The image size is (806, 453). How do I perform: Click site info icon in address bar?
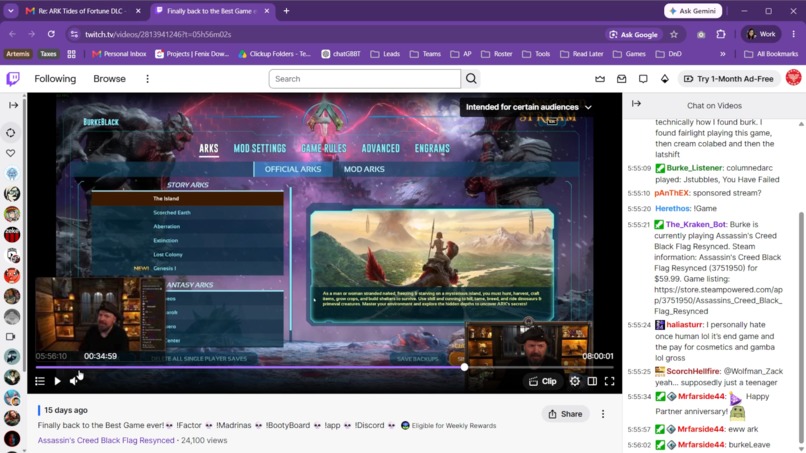[x=75, y=34]
